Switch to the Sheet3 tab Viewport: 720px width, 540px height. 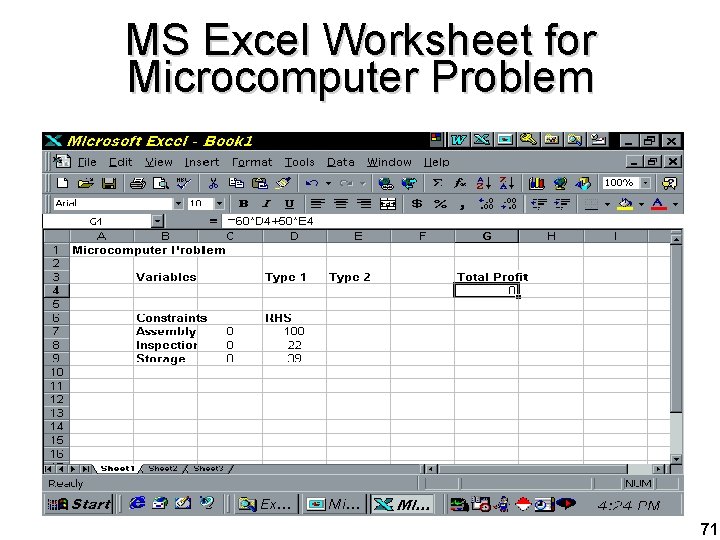(x=208, y=469)
